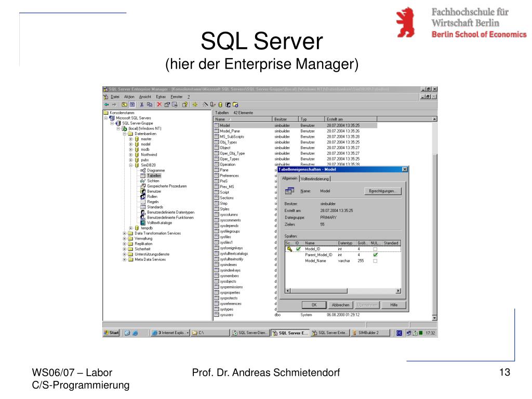Click the Volltextkataloge icon in tree
Image resolution: width=532 pixels, height=399 pixels.
click(143, 222)
